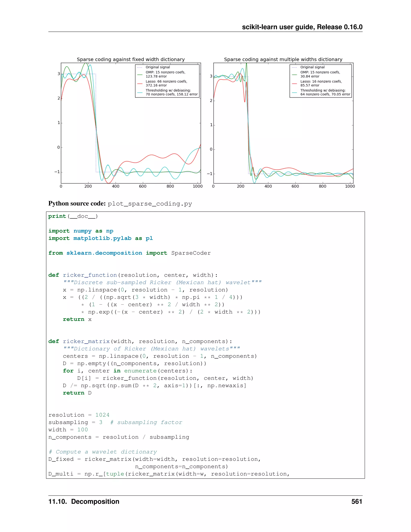
Task: Click the line starting 'D /= np.sqrt(np.sum('
Action: (155, 386)
